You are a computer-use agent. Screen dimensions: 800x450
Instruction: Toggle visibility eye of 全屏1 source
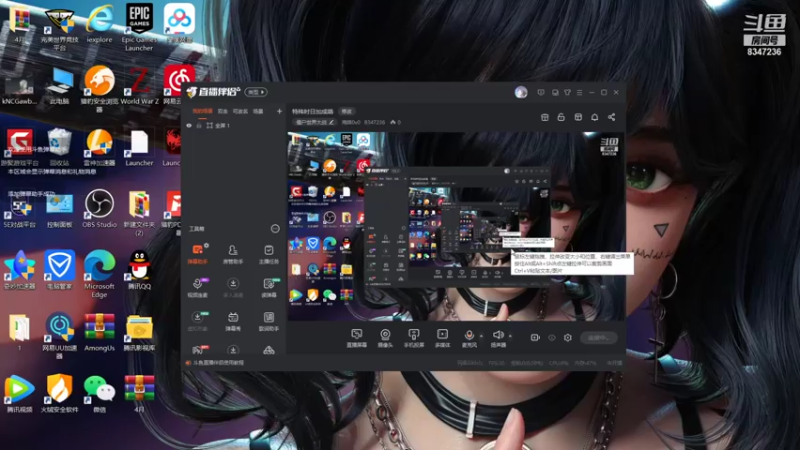(x=189, y=126)
